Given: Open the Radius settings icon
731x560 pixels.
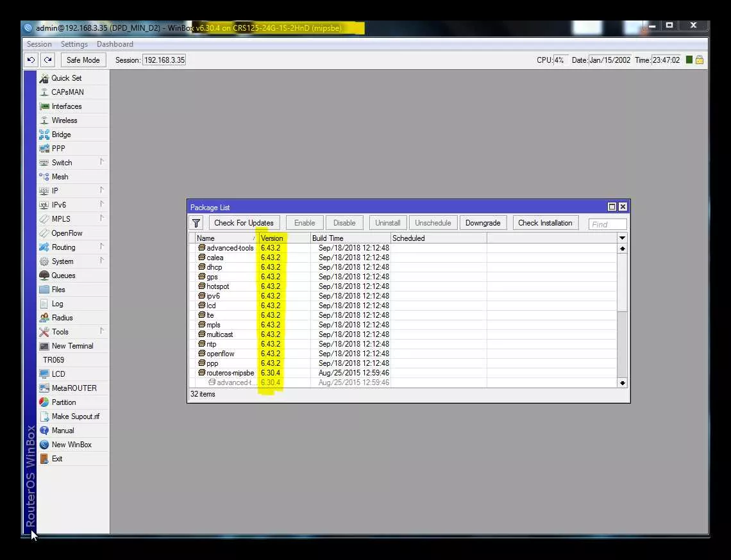Looking at the screenshot, I should click(x=44, y=318).
